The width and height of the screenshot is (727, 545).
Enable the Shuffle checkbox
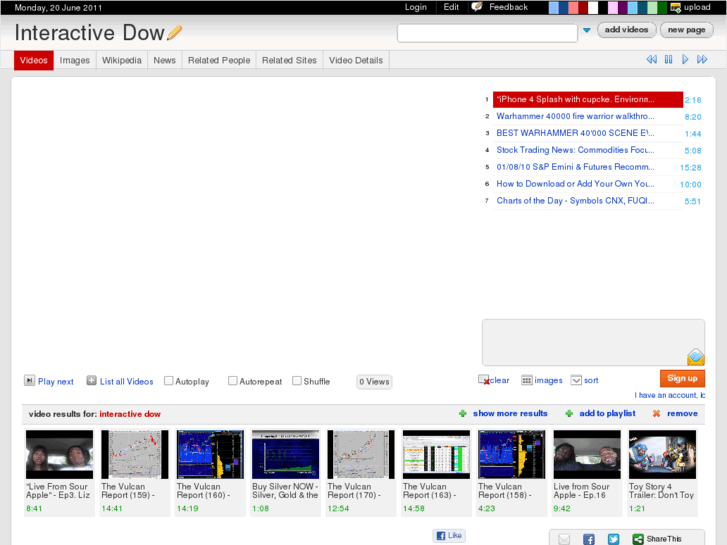(x=297, y=381)
